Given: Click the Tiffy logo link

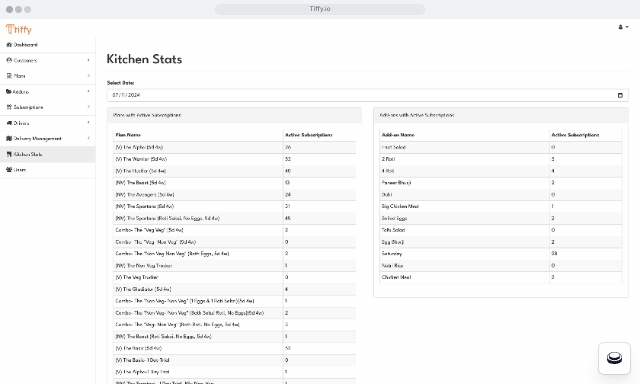Looking at the screenshot, I should pos(19,29).
